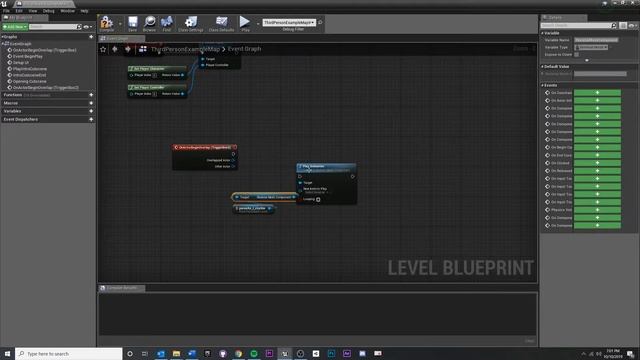This screenshot has width=640, height=360.
Task: Add the On Clicked event
Action: (x=597, y=163)
